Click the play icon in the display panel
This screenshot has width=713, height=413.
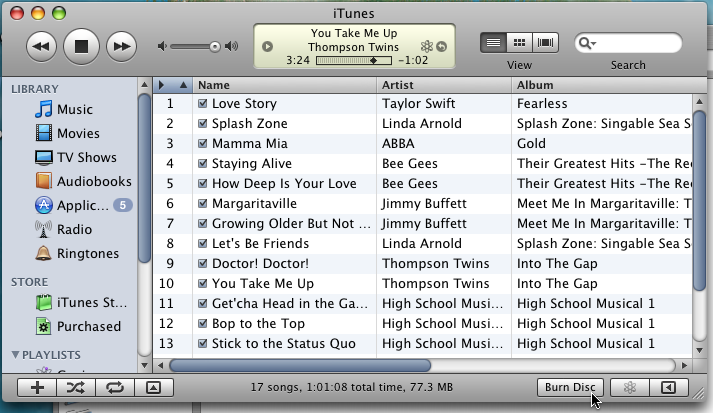[x=267, y=46]
